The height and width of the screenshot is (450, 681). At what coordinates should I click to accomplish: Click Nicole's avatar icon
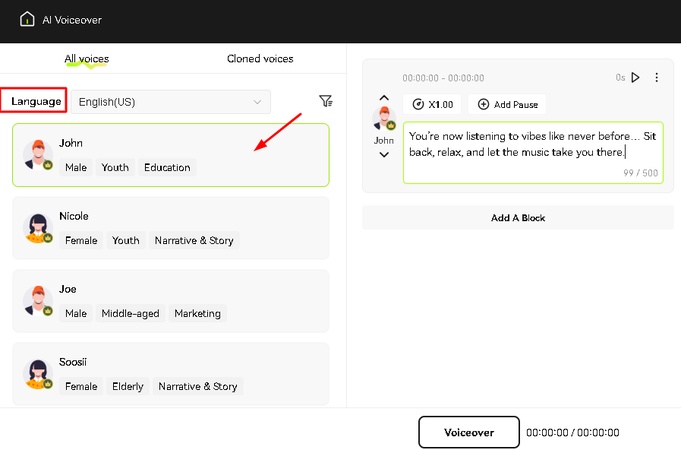38,228
